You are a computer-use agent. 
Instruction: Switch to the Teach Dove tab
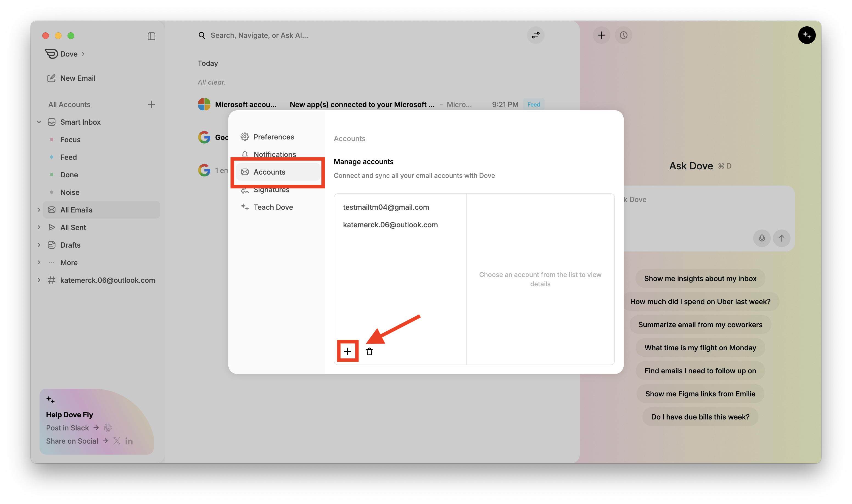(273, 207)
